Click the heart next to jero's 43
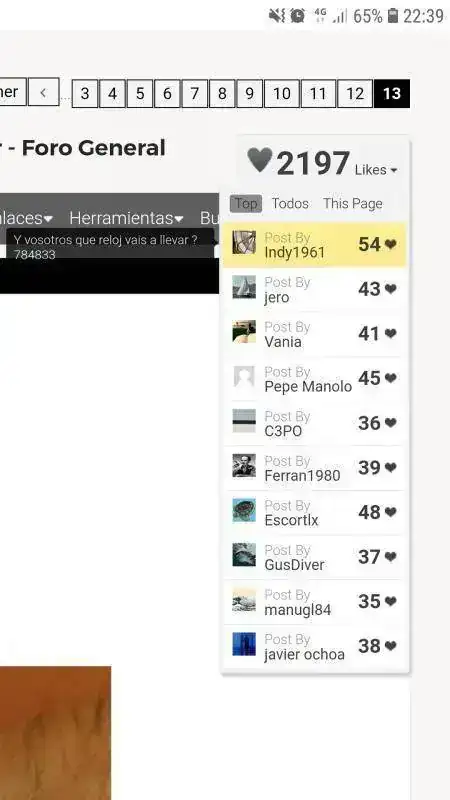The height and width of the screenshot is (800, 450). pos(391,289)
